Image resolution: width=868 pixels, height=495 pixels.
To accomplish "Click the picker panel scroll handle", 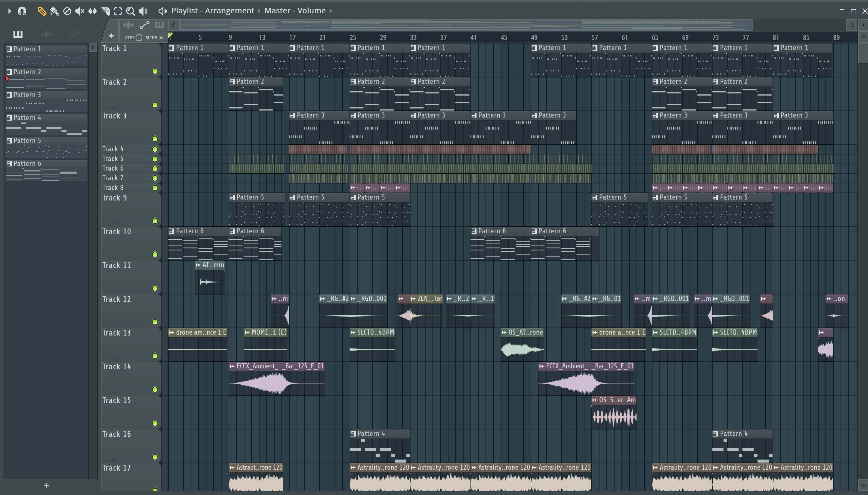I will tap(93, 48).
